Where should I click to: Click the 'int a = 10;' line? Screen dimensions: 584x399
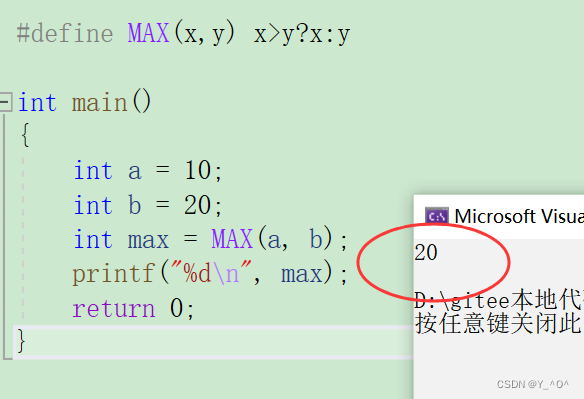[x=148, y=171]
